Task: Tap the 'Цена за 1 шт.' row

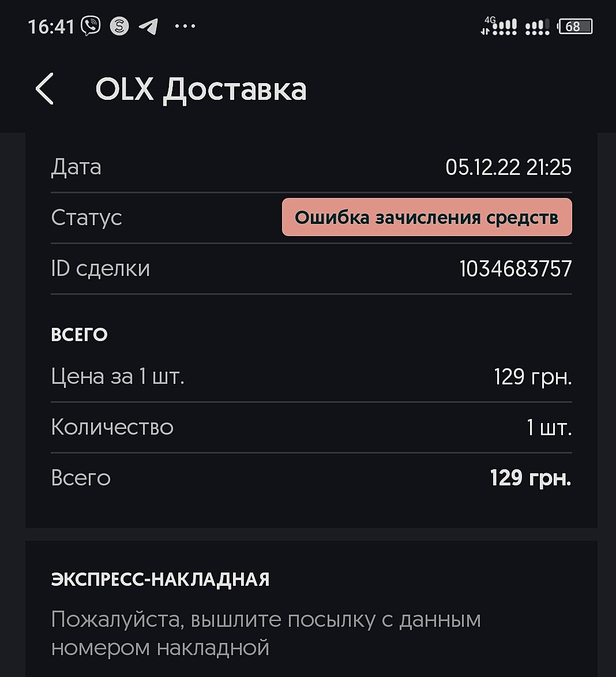Action: coord(118,377)
